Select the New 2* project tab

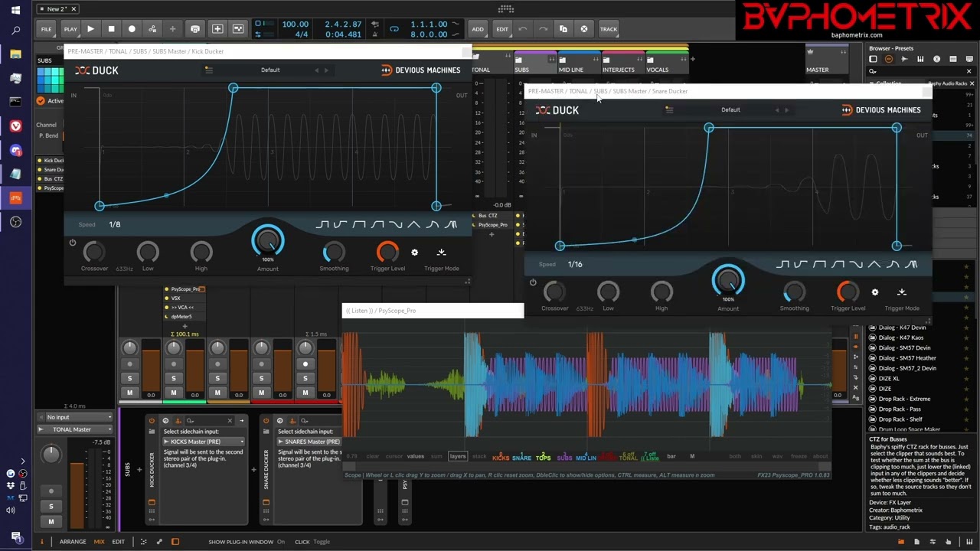(57, 9)
